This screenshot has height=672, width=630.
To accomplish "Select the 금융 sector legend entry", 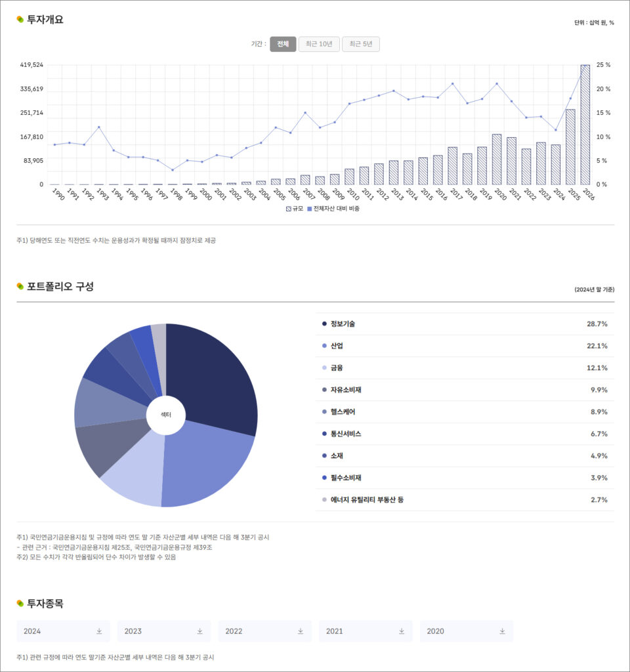I will [465, 367].
